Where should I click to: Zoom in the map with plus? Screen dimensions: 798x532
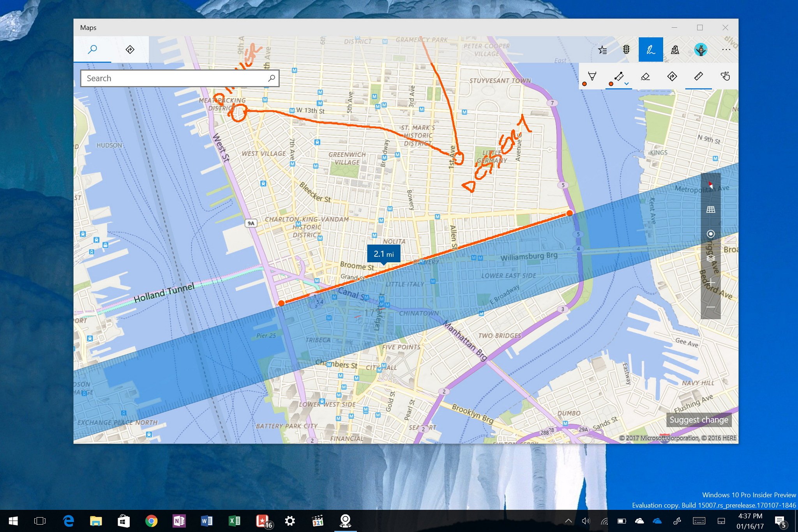tap(710, 283)
